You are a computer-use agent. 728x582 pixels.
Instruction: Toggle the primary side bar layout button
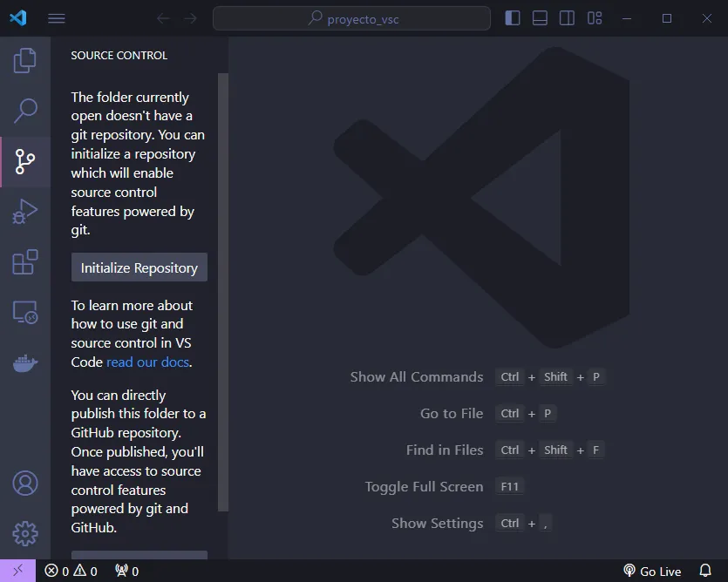pos(513,18)
